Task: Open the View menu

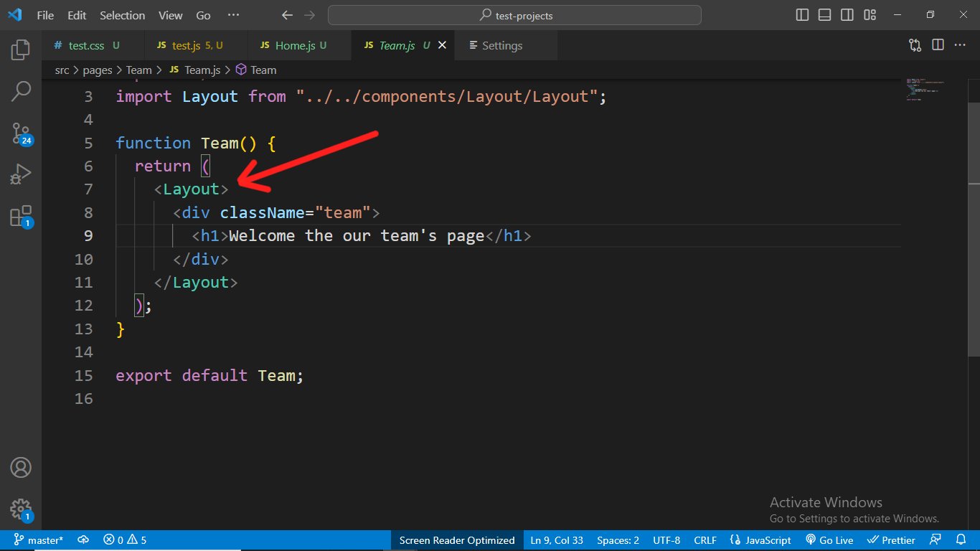Action: [171, 15]
